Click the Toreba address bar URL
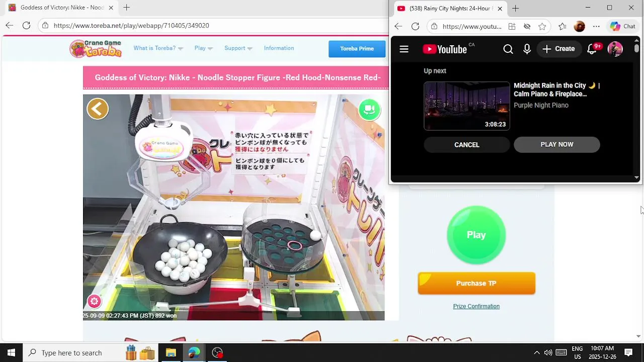 click(x=131, y=25)
